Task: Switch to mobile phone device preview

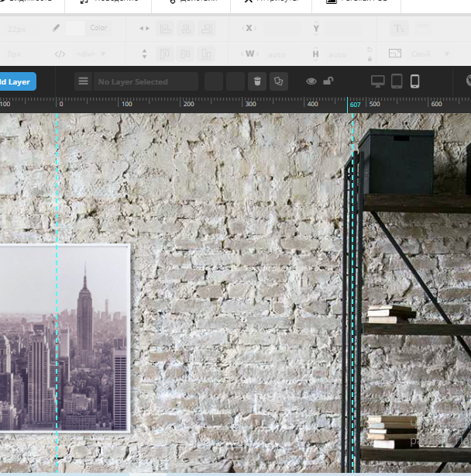Action: [415, 81]
